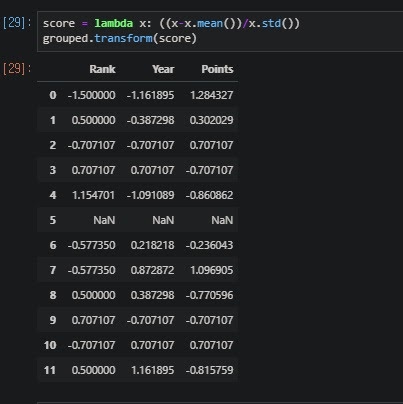Click the row index 0
Image resolution: width=403 pixels, height=404 pixels.
click(53, 95)
